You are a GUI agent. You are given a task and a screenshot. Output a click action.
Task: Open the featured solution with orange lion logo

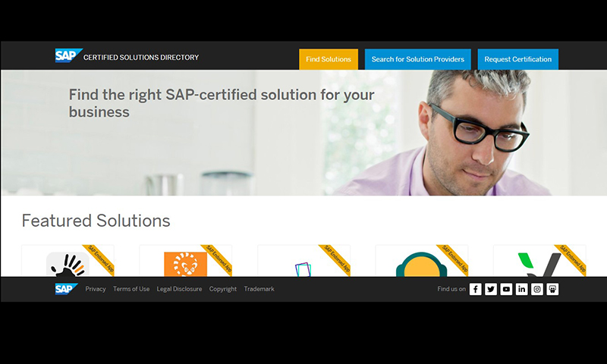[185, 261]
